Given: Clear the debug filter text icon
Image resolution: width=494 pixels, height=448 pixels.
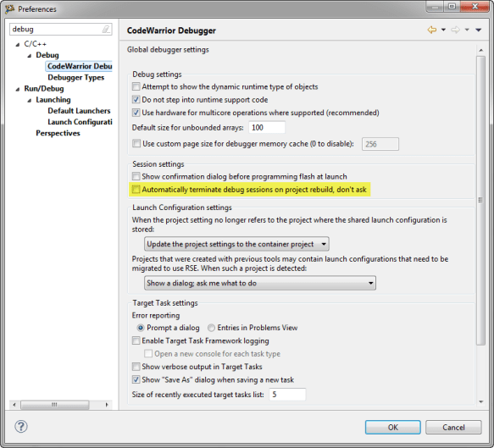Looking at the screenshot, I should pyautogui.click(x=106, y=30).
